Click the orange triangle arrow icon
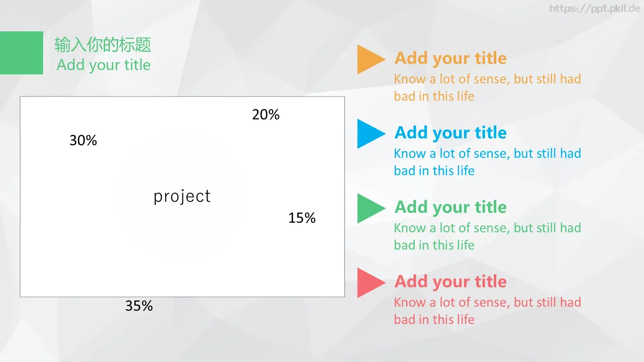Screen dimensions: 644x362 tap(371, 60)
